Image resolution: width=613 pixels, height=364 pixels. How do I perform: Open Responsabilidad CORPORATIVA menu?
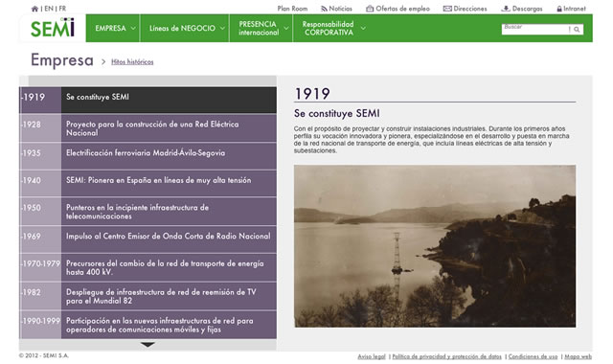point(333,28)
